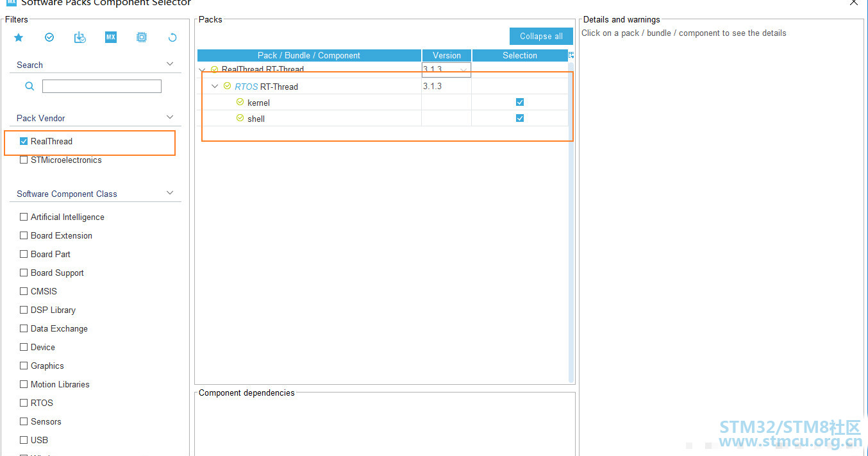Click the 3.1.3 version cell of RTOS RT-Thread
This screenshot has height=456, width=868.
pyautogui.click(x=446, y=86)
